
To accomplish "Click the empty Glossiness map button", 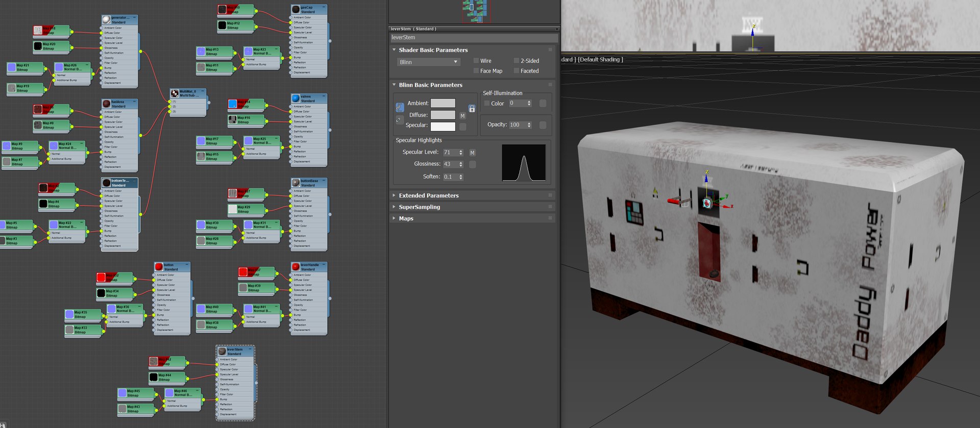I will [x=472, y=164].
